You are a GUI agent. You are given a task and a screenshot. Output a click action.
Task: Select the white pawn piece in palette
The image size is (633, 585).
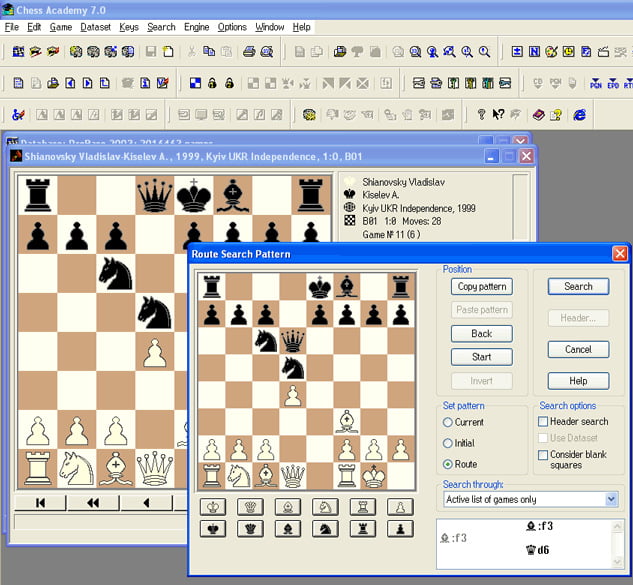click(x=400, y=507)
